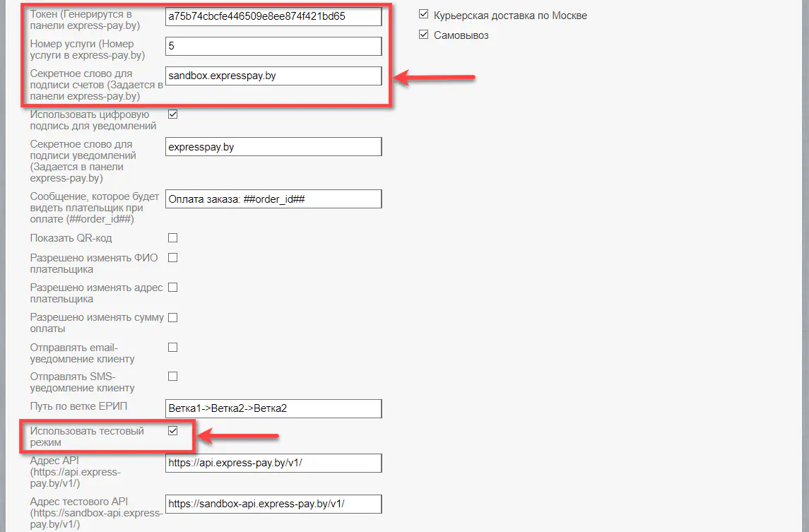
Task: Check the allow changing payment amount box
Action: click(172, 317)
